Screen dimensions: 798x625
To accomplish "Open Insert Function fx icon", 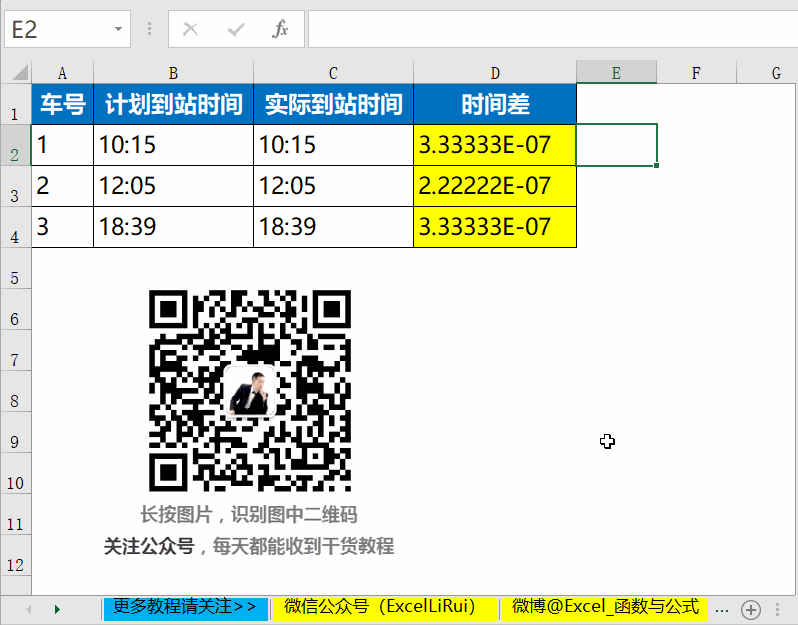I will (x=280, y=29).
